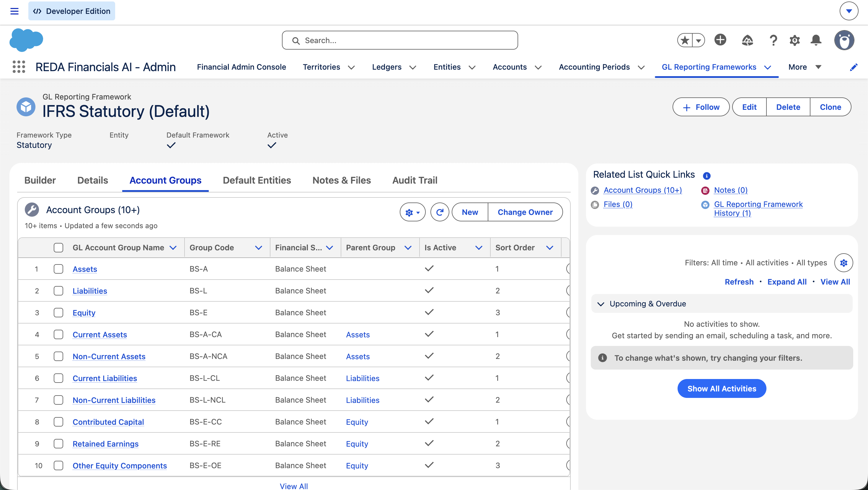The width and height of the screenshot is (868, 490).
Task: Open the global create plus icon
Action: [x=720, y=40]
